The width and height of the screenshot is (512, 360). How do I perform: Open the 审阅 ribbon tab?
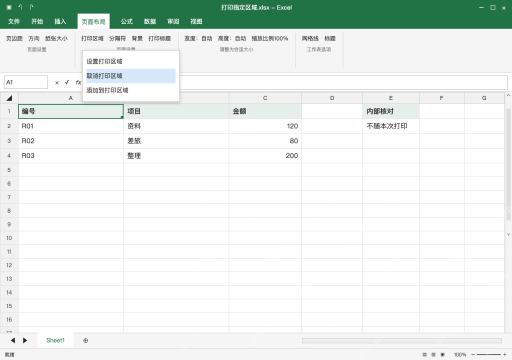(173, 22)
